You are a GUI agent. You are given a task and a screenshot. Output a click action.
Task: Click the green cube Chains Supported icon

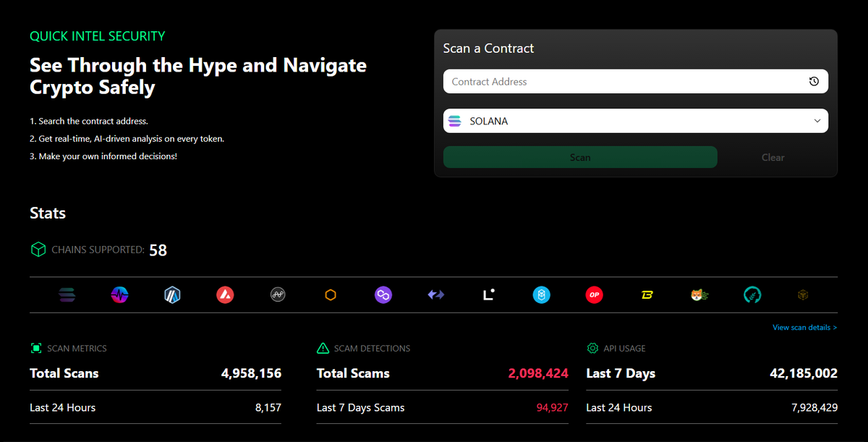pyautogui.click(x=38, y=250)
